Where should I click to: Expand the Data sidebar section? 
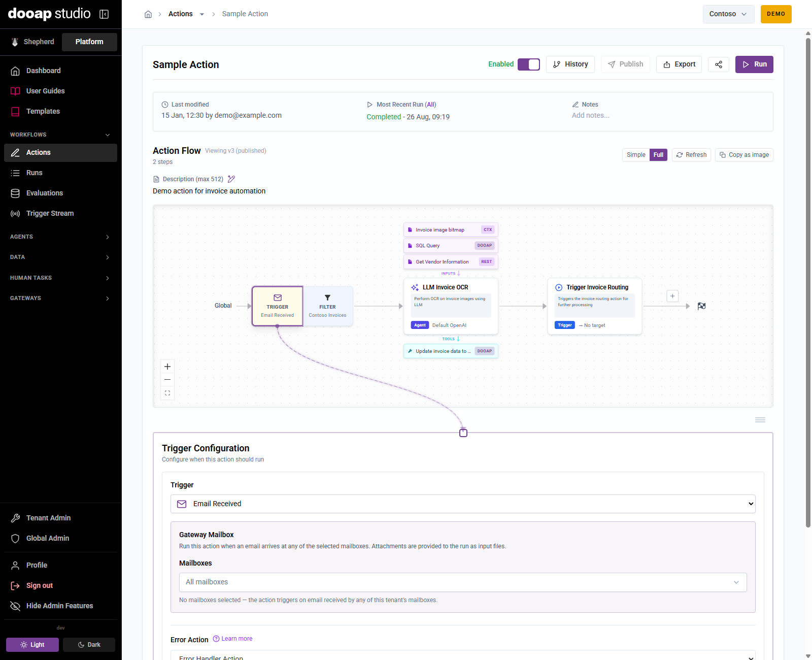pyautogui.click(x=60, y=257)
